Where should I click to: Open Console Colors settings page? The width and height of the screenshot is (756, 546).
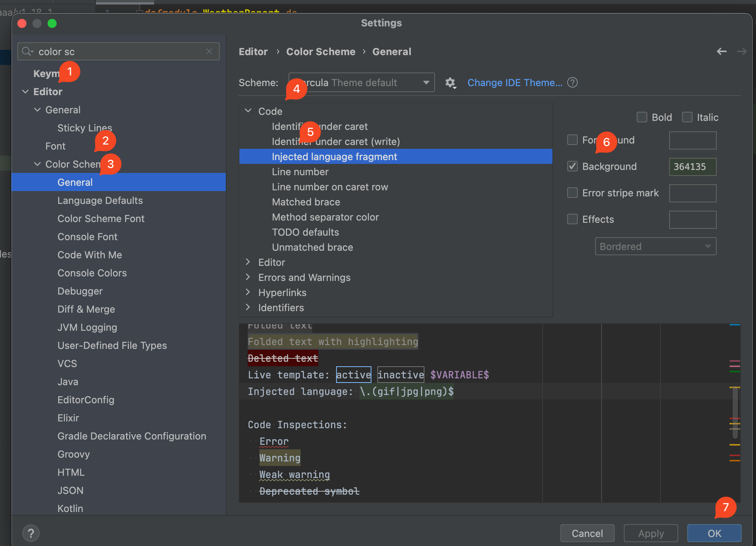point(92,273)
